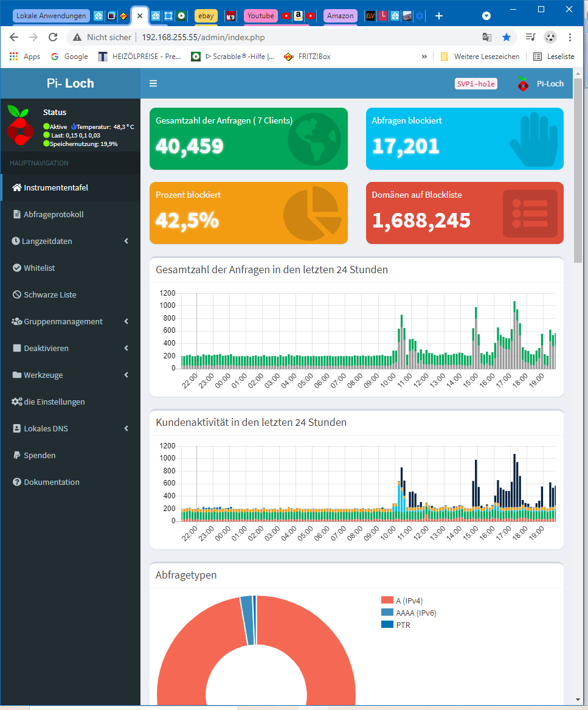This screenshot has height=710, width=588.
Task: Open the Domänen auf Blockliste red card
Action: 465,213
